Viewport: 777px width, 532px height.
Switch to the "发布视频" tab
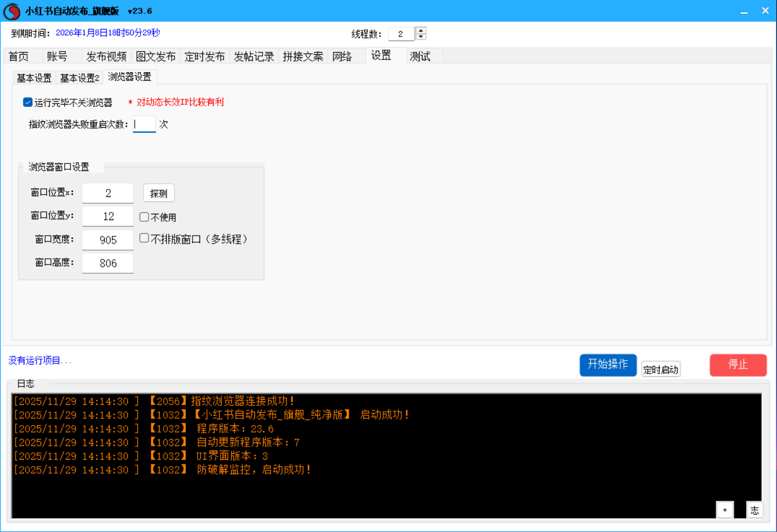coord(106,56)
